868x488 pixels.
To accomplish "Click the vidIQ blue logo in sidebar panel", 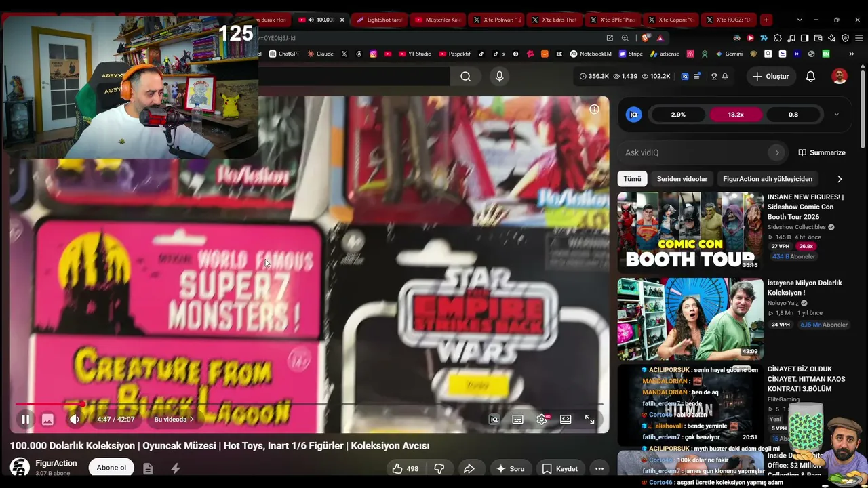I will coord(633,115).
